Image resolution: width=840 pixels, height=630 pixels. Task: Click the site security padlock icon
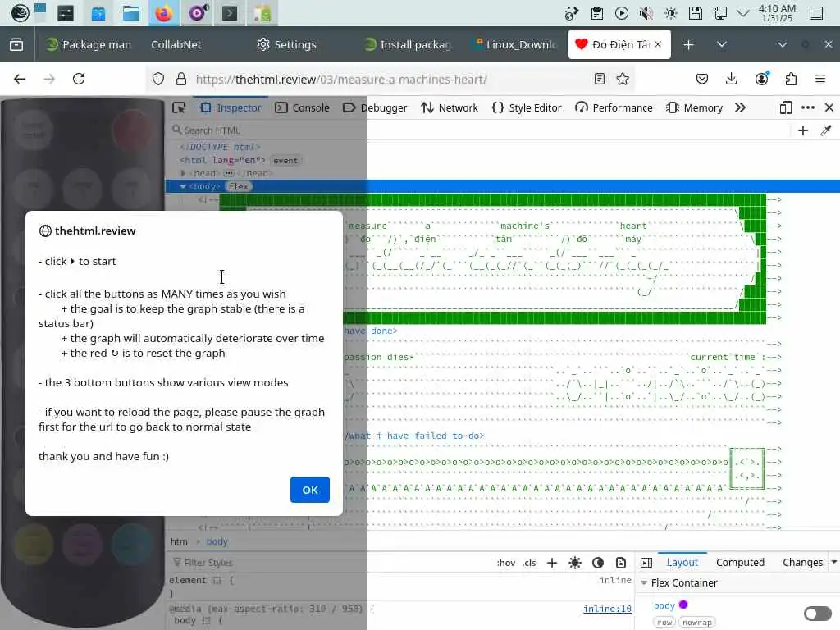181,80
